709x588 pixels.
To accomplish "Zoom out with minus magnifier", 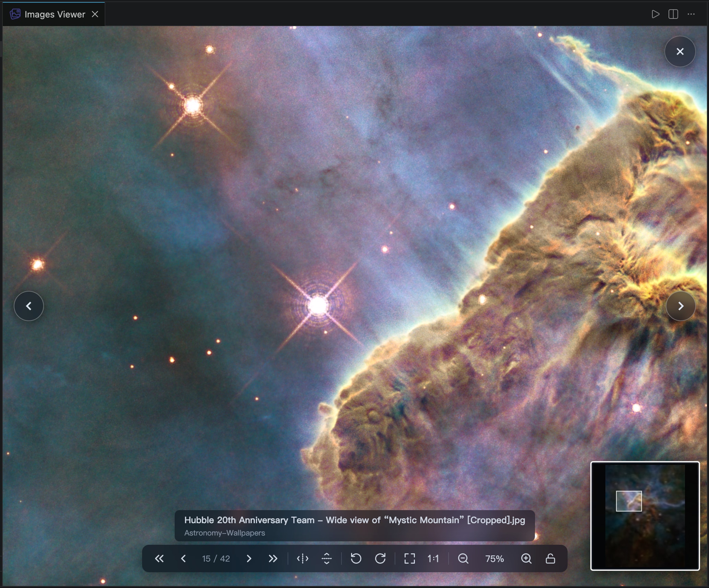I will (463, 559).
